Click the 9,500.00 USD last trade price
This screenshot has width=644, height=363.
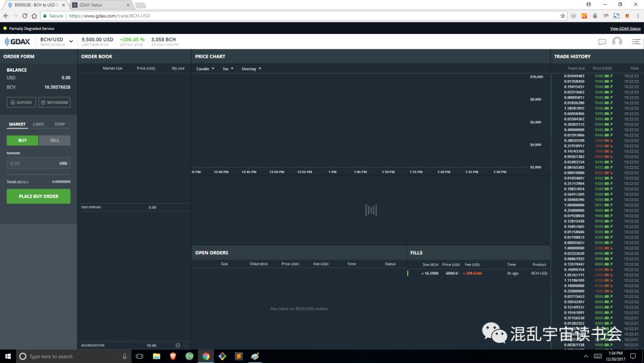point(97,39)
